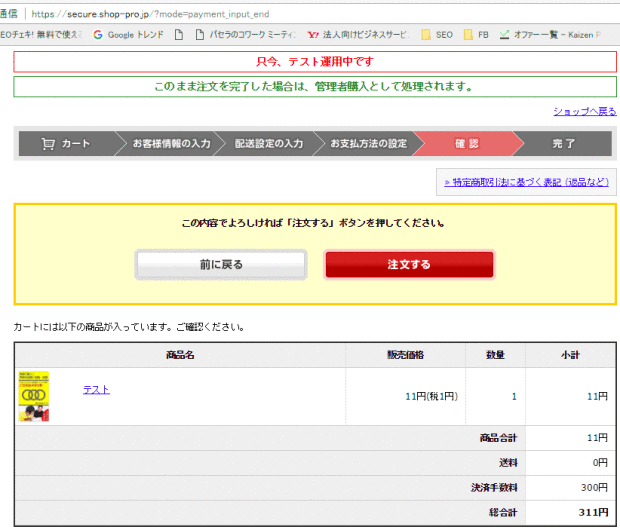Viewport: 620px width, 530px height.
Task: Open the FB bookmark folder
Action: tap(476, 34)
